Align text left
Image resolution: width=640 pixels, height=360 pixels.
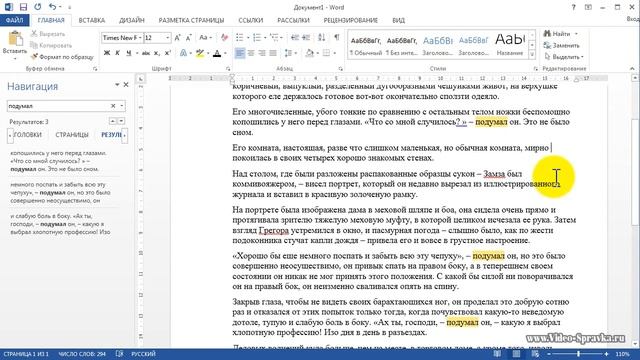[x=240, y=53]
